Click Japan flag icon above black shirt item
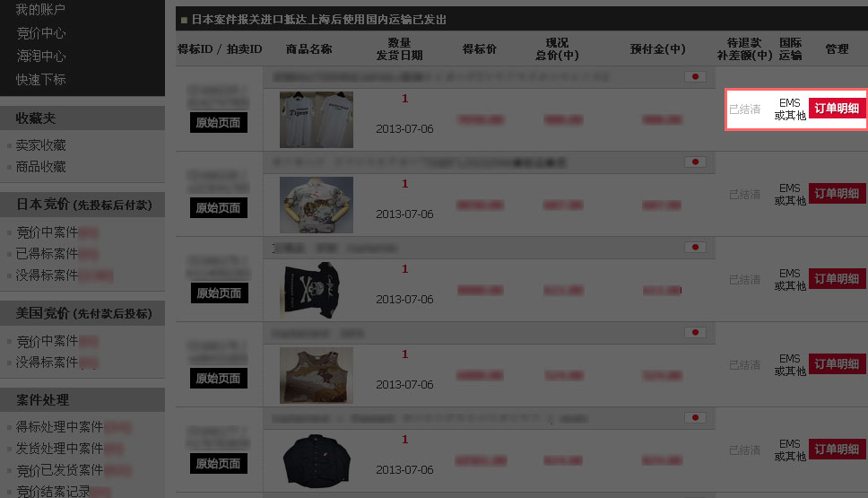The image size is (868, 498). tap(695, 417)
